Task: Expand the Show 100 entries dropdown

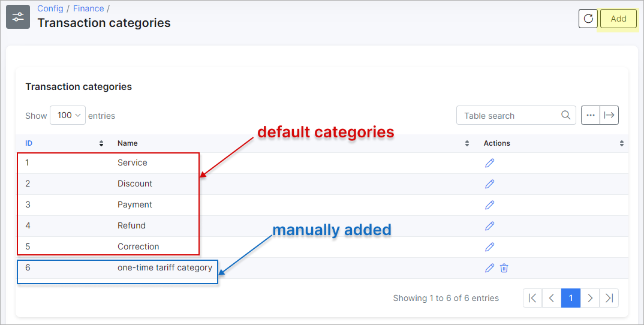Action: [68, 115]
